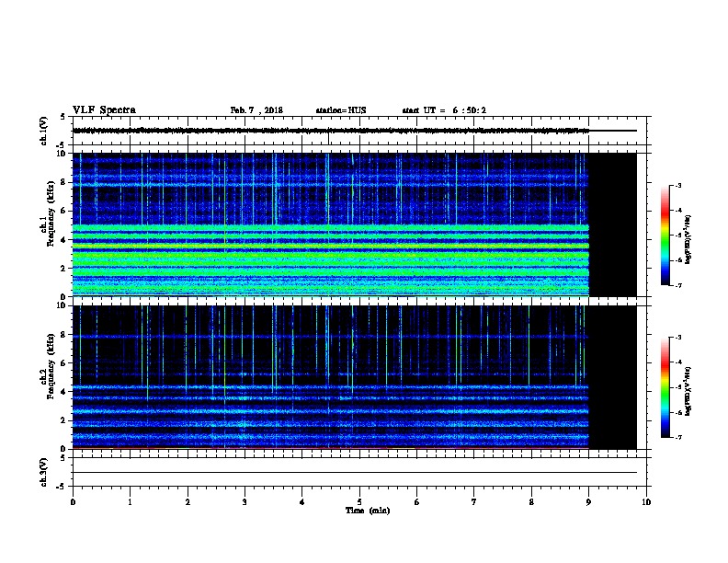Click the "4" tick on the time axis
The height and width of the screenshot is (563, 728).
tap(302, 501)
